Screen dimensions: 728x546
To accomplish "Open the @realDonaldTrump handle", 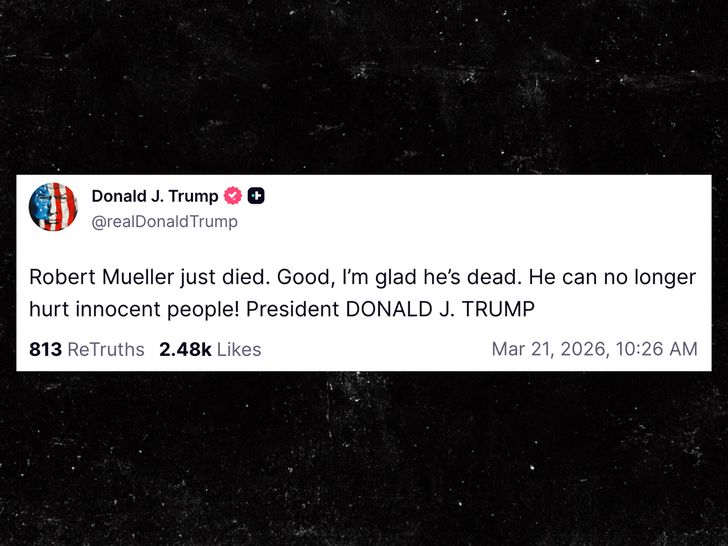I will tap(165, 222).
